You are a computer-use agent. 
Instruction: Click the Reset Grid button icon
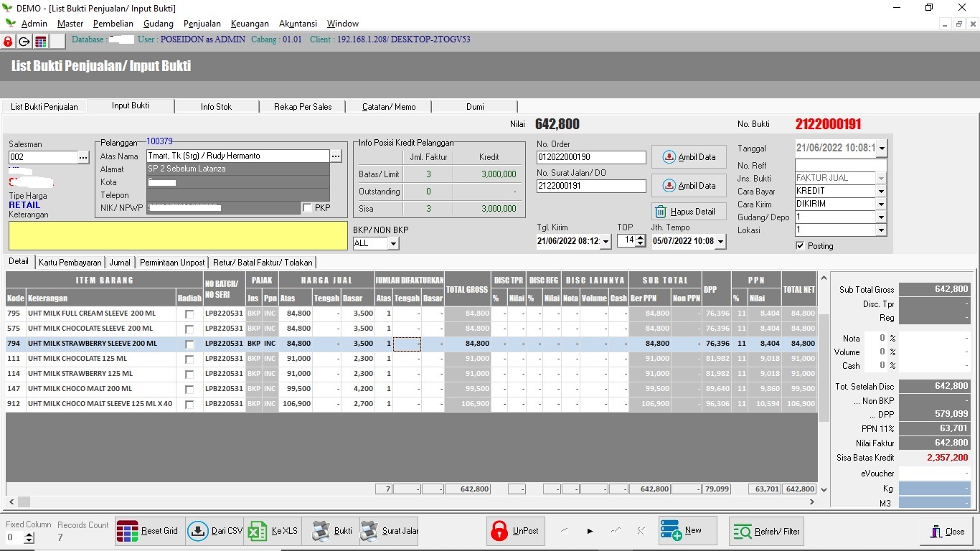(x=128, y=532)
